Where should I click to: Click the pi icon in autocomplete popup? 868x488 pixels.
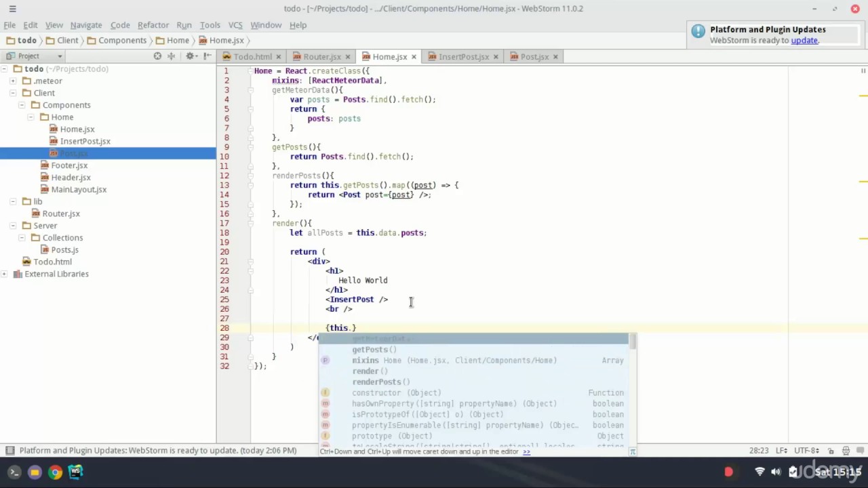(632, 451)
